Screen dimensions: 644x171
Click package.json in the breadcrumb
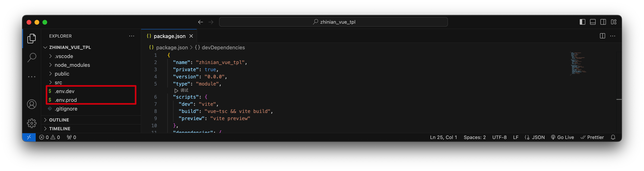[172, 47]
